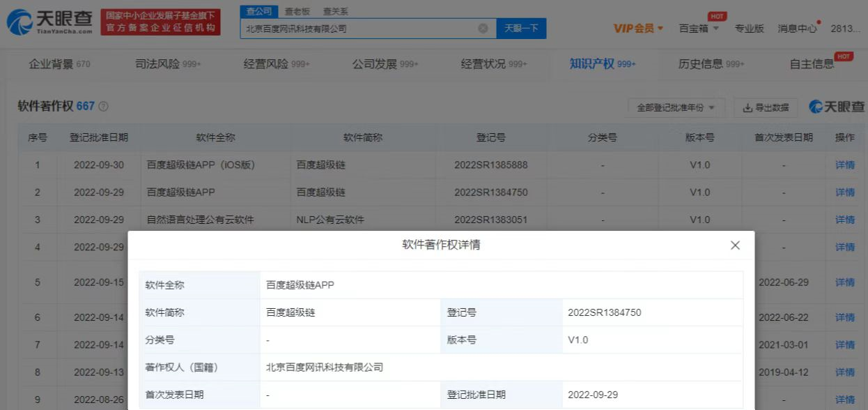This screenshot has height=410, width=868.
Task: Open 详情 link for row 7
Action: (844, 345)
